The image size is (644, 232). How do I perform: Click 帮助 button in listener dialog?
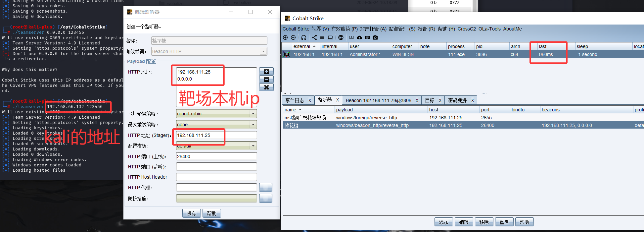(212, 213)
